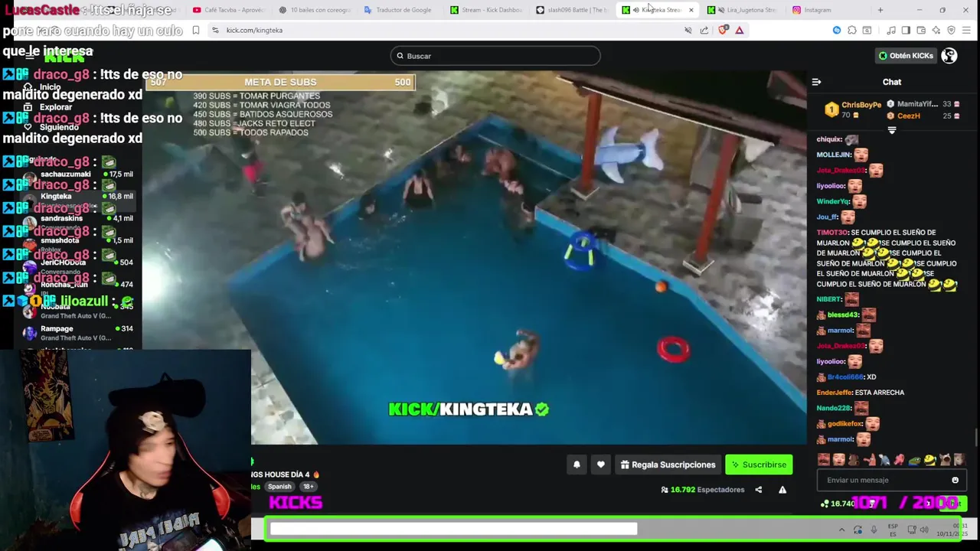
Task: Open the Windows volume tray icon
Action: 924,530
